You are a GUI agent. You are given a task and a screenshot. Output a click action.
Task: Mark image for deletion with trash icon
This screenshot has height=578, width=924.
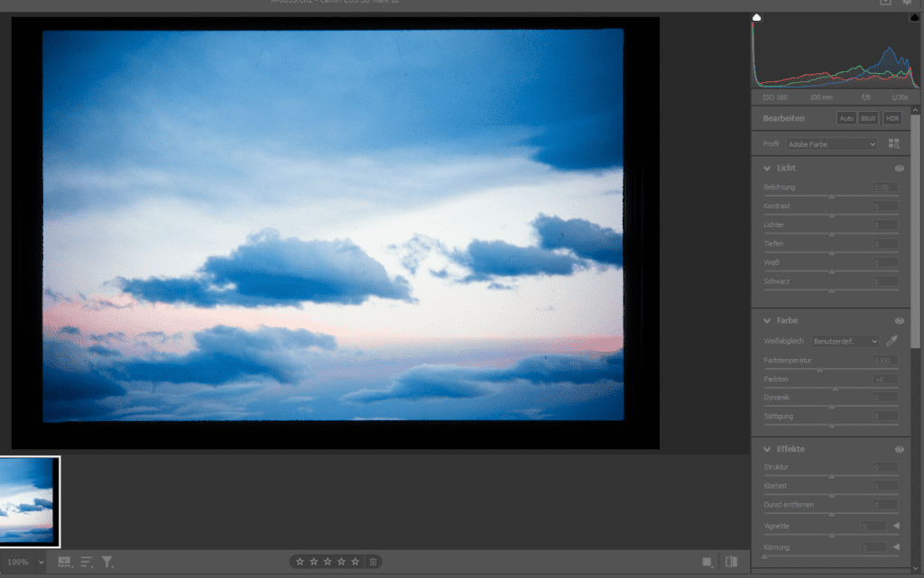pos(373,562)
